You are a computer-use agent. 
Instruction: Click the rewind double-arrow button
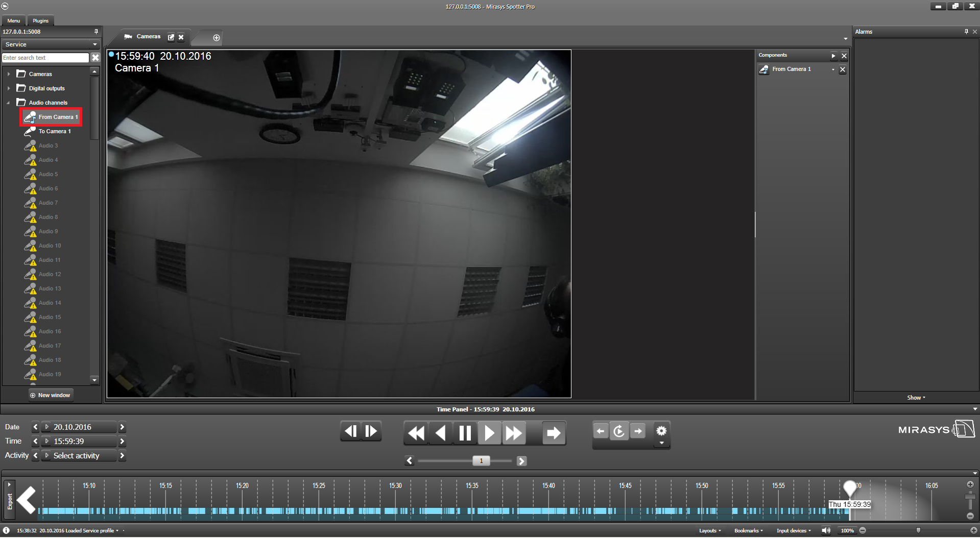coord(416,433)
